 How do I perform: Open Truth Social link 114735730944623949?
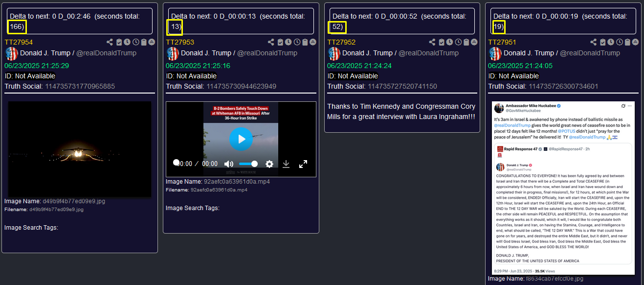pyautogui.click(x=242, y=86)
